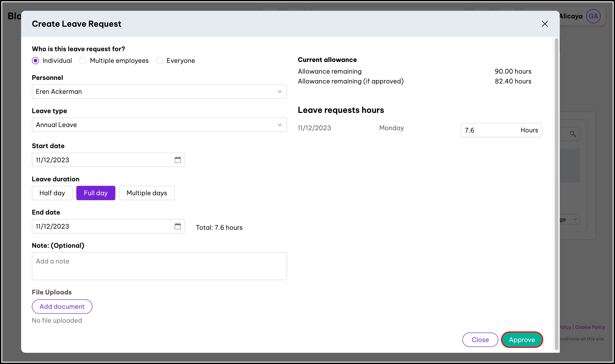
Task: Select the Everyone radio option
Action: point(160,61)
